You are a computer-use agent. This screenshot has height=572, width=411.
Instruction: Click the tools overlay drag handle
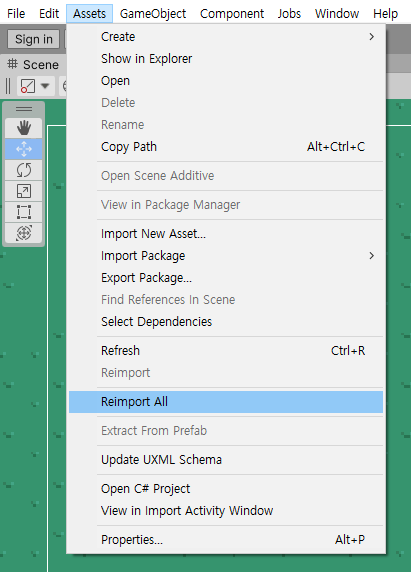pyautogui.click(x=24, y=109)
